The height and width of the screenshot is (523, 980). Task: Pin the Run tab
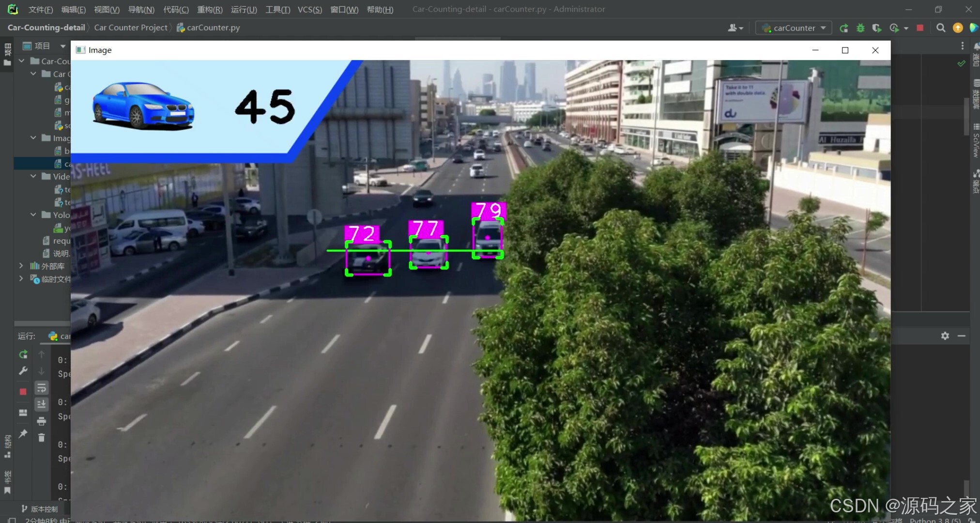click(23, 433)
